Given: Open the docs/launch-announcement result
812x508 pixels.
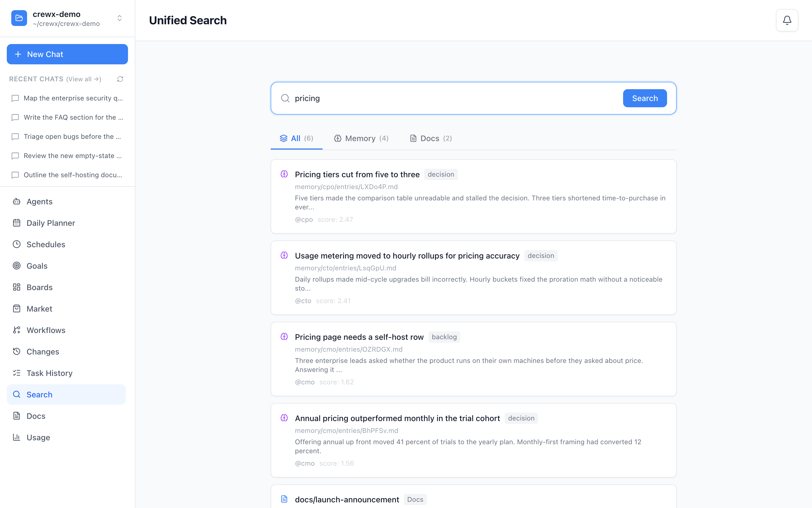Looking at the screenshot, I should (347, 500).
